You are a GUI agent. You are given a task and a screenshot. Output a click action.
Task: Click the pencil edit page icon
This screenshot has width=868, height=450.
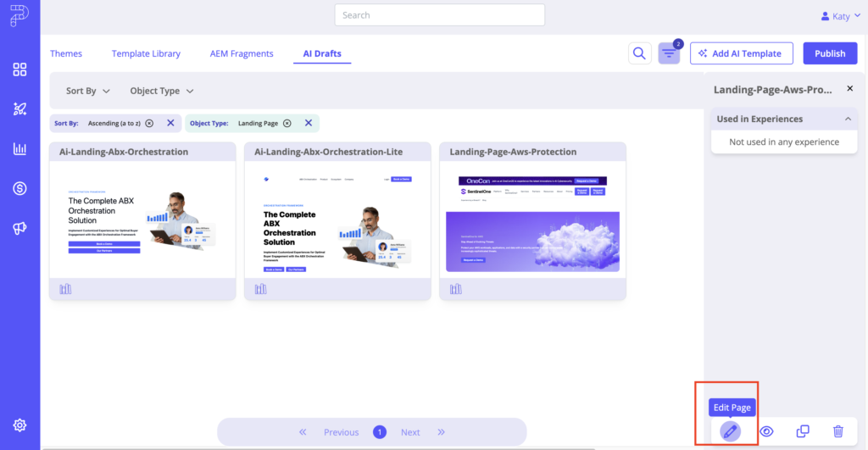tap(730, 431)
